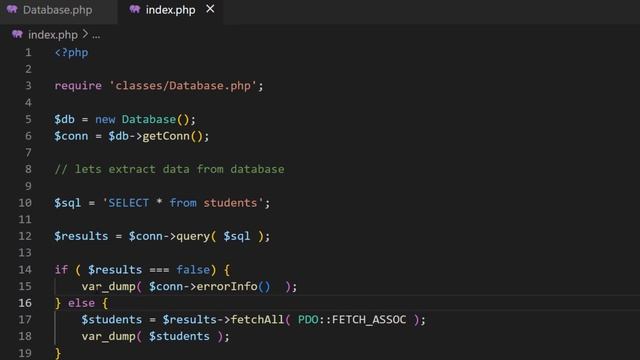Click the word students in the SQL string
Viewport: 640px width, 360px height.
[230, 203]
